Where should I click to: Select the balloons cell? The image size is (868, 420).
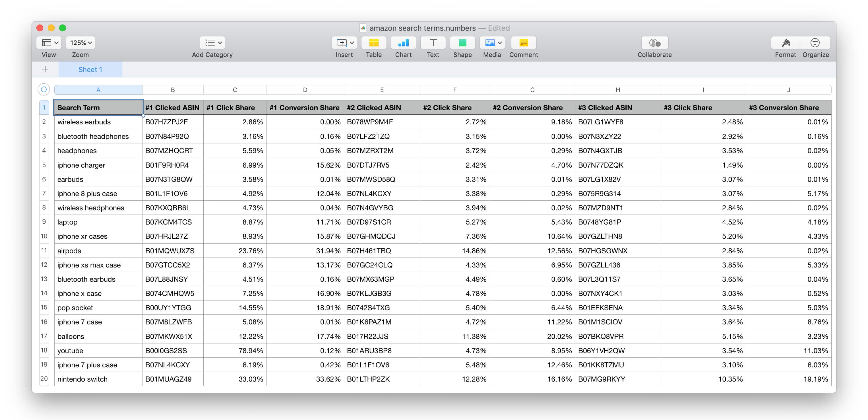click(x=98, y=336)
